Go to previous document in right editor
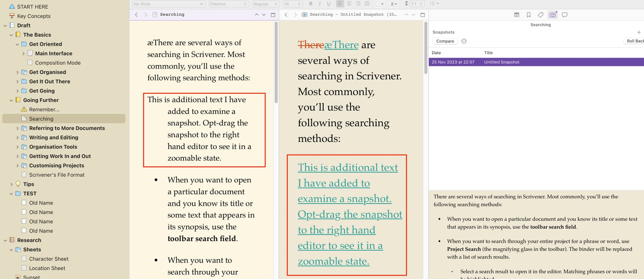This screenshot has height=279, width=644. tap(406, 15)
